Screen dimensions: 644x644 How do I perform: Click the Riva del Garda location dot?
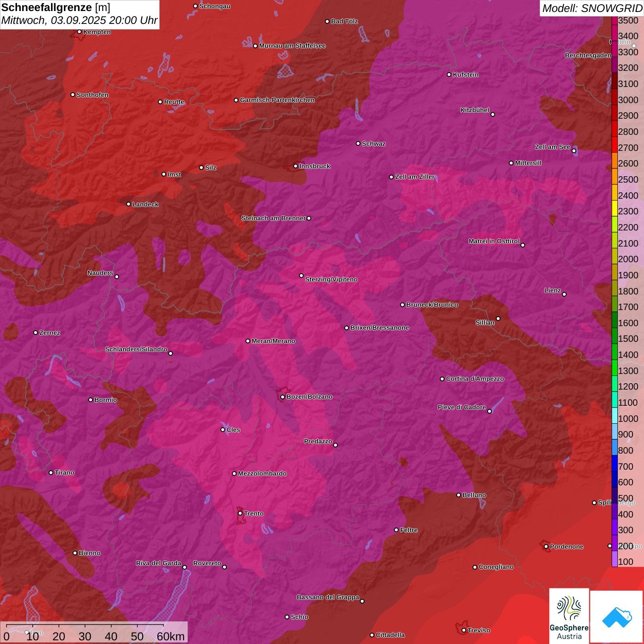[x=184, y=567]
